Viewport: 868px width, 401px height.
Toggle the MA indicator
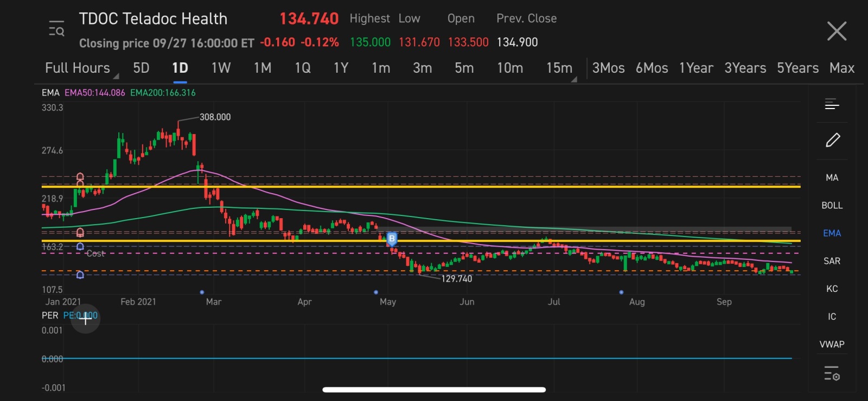[x=832, y=177]
